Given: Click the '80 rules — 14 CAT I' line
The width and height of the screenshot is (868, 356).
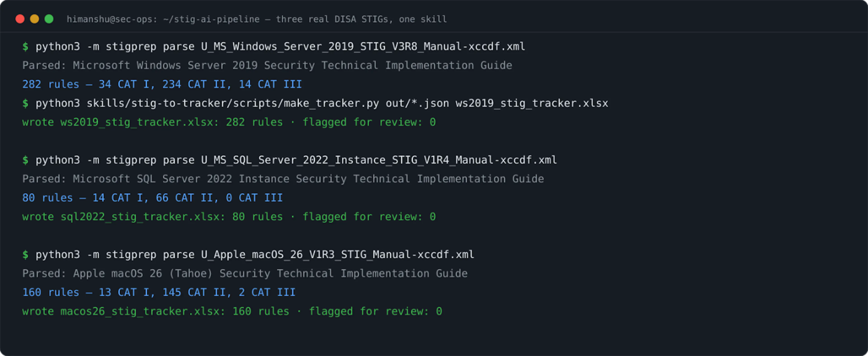Looking at the screenshot, I should [153, 197].
